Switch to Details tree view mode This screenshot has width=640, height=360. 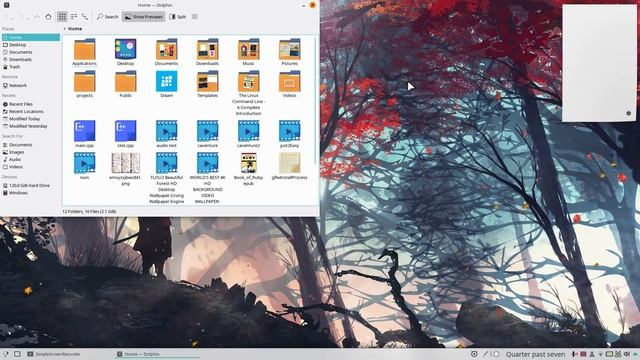click(x=85, y=17)
